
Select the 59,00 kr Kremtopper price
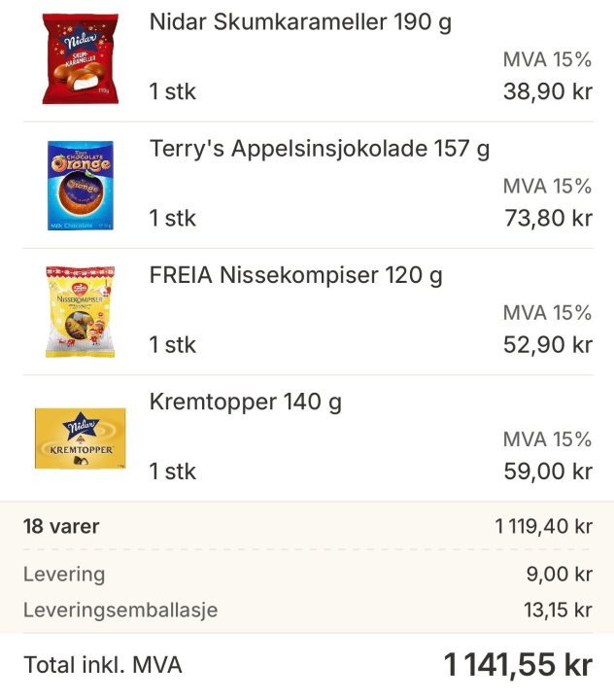(547, 472)
